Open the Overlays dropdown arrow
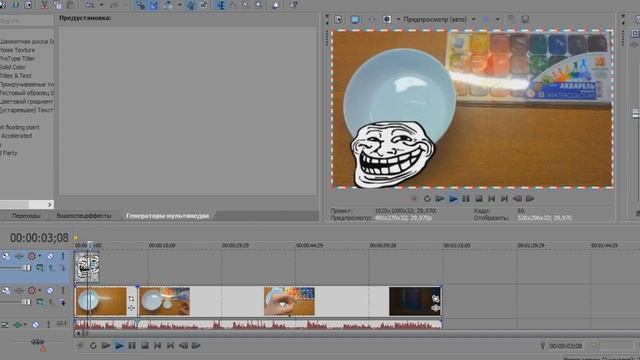The image size is (640, 360). click(498, 19)
